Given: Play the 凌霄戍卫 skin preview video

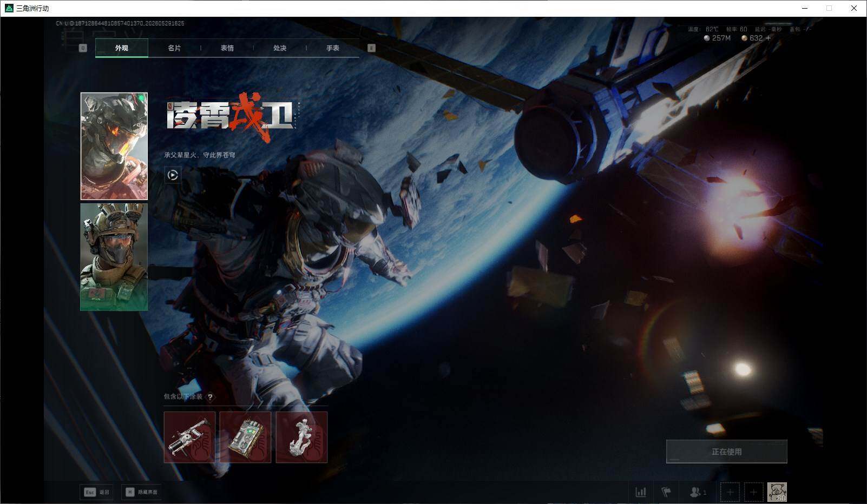Looking at the screenshot, I should (x=173, y=175).
